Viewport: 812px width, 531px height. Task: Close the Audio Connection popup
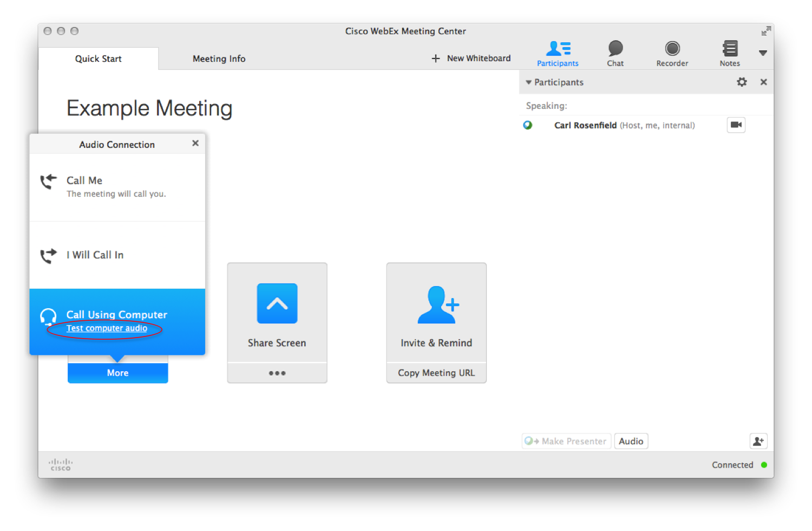[x=195, y=143]
